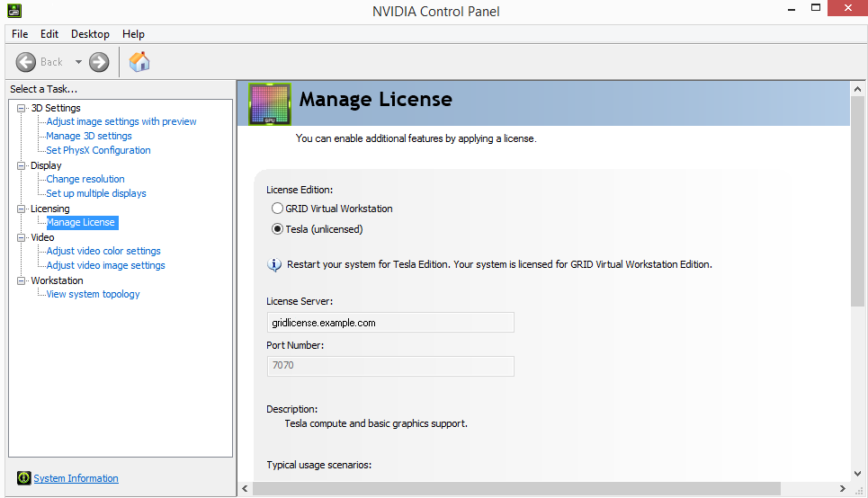Click the Licensing category label

coord(49,209)
